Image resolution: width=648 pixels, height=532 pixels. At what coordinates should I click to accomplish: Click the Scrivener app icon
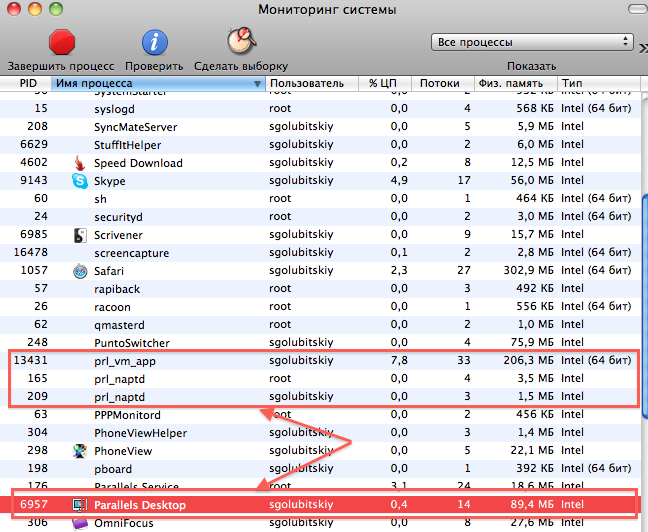tap(80, 235)
